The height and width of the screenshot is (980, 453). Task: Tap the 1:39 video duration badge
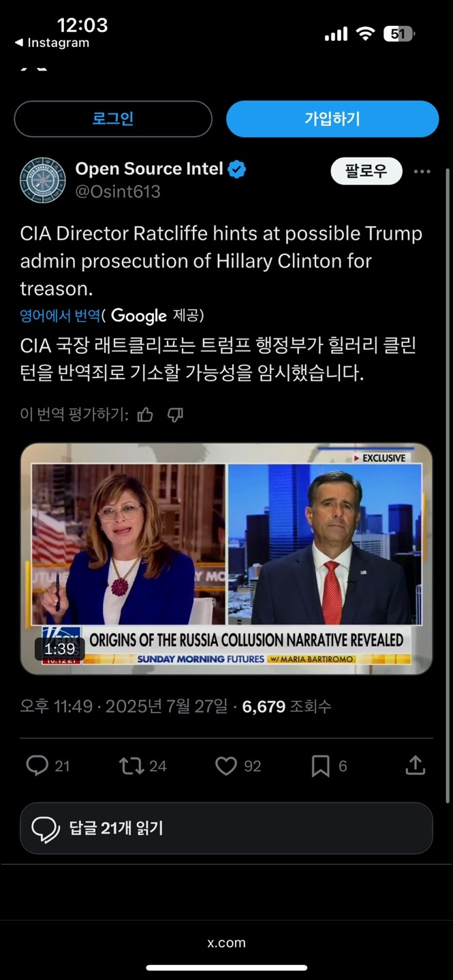tap(60, 649)
